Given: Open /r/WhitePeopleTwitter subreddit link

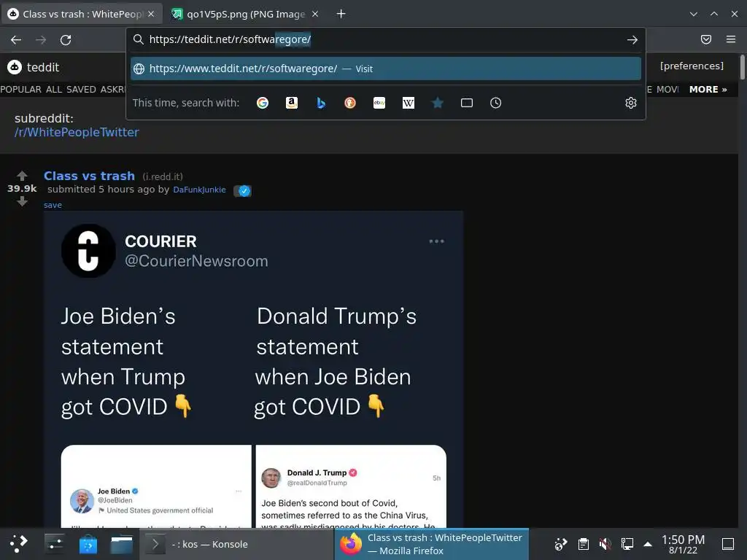Looking at the screenshot, I should tap(77, 133).
